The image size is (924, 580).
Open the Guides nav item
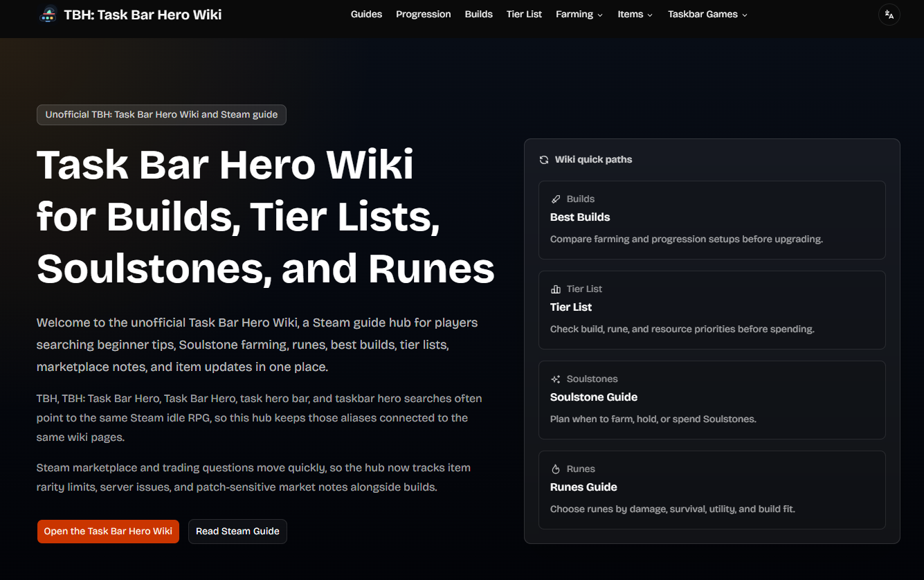[367, 15]
